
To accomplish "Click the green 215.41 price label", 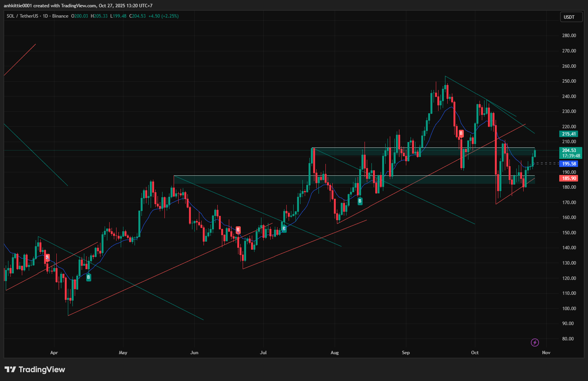I will 569,134.
